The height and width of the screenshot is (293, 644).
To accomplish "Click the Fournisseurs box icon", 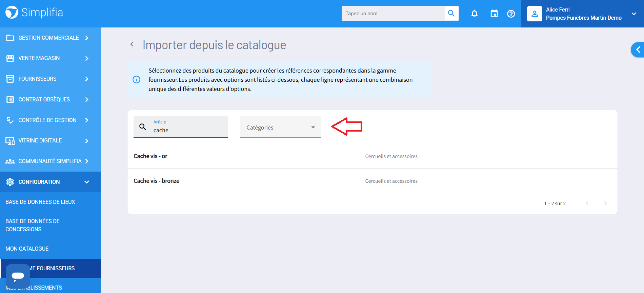I will click(x=10, y=79).
